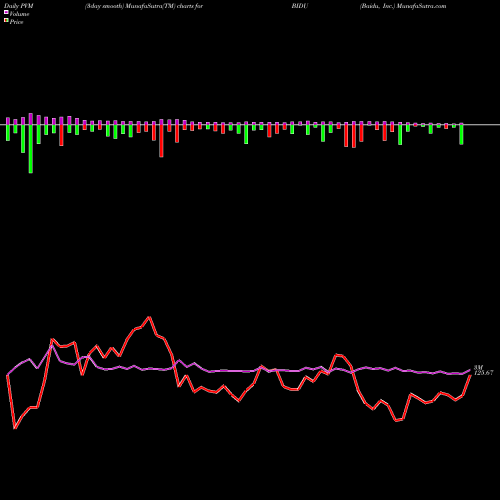Click the Volume legend color swatch

(6, 13)
